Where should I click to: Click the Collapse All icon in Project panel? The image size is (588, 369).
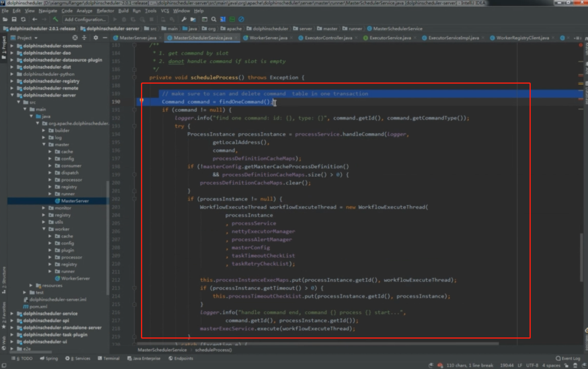point(84,38)
